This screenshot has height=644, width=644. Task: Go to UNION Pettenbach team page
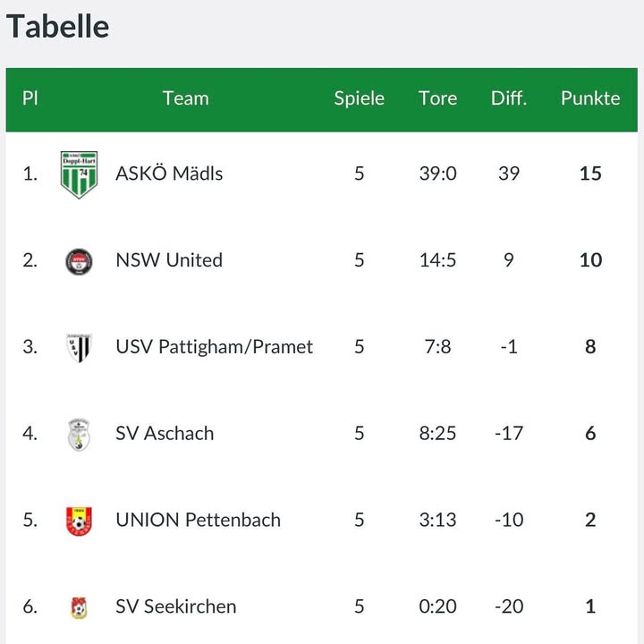198,521
